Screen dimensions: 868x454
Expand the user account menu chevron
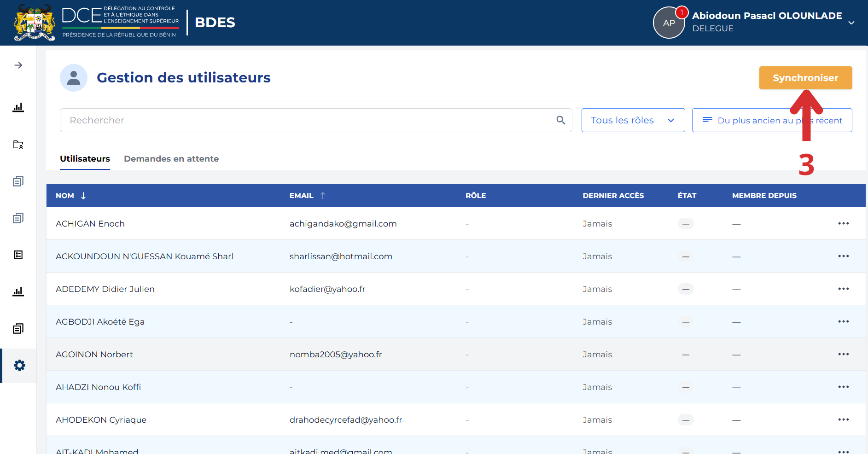[x=851, y=23]
